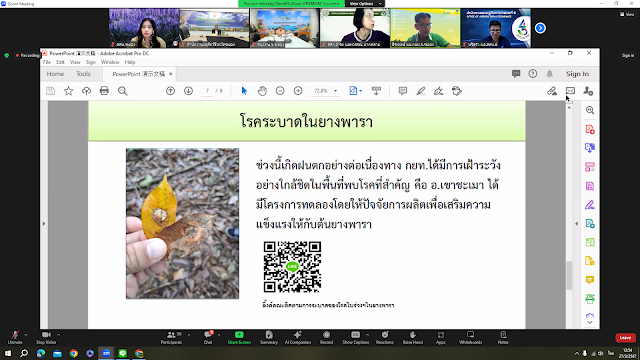The image size is (640, 360).
Task: Click the green print production icon
Action: coord(590,299)
